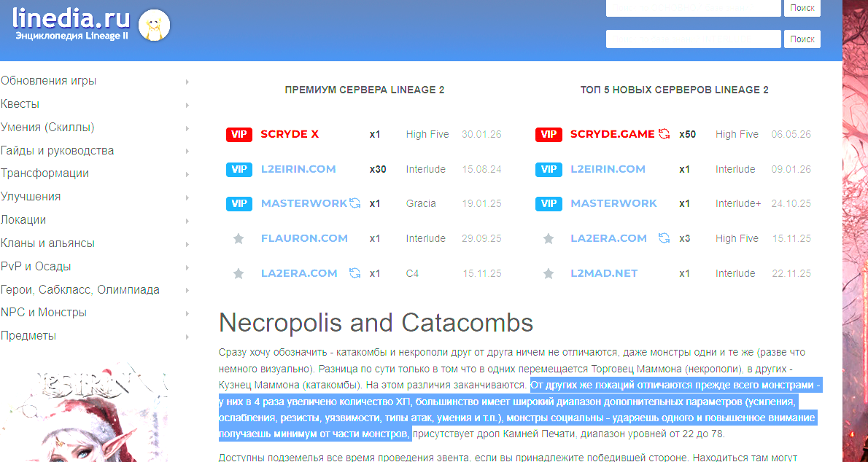868x462 pixels.
Task: Open the Локации menu section
Action: click(23, 220)
